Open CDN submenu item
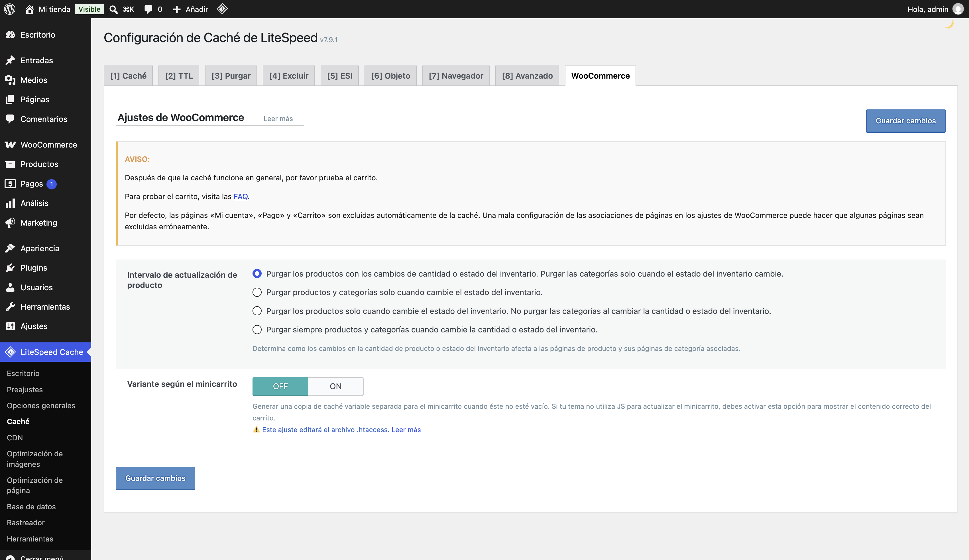The height and width of the screenshot is (560, 969). click(15, 438)
